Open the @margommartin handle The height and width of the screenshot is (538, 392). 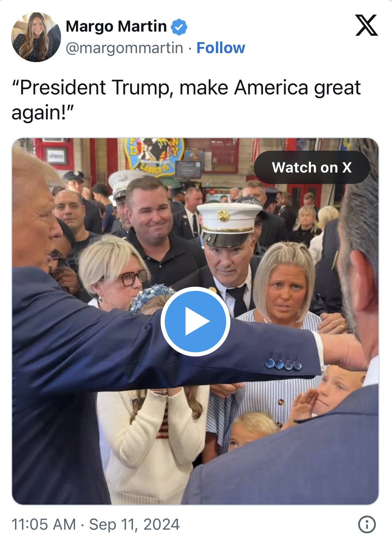tap(124, 48)
